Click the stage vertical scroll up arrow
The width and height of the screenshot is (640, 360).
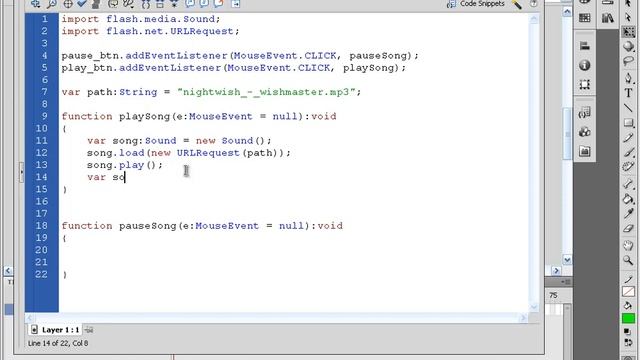pos(567,12)
